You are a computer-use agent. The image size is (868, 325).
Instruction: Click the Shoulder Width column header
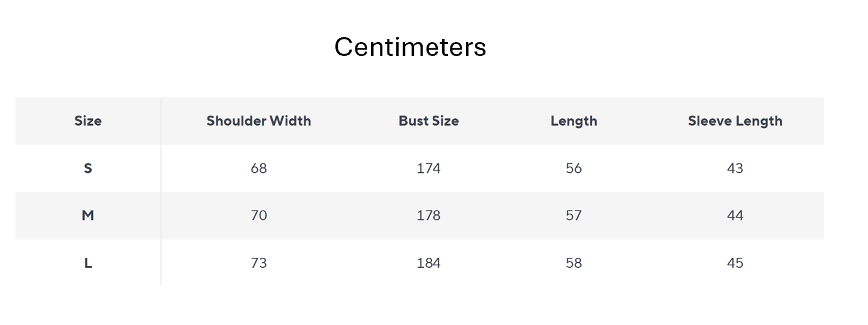pos(259,121)
